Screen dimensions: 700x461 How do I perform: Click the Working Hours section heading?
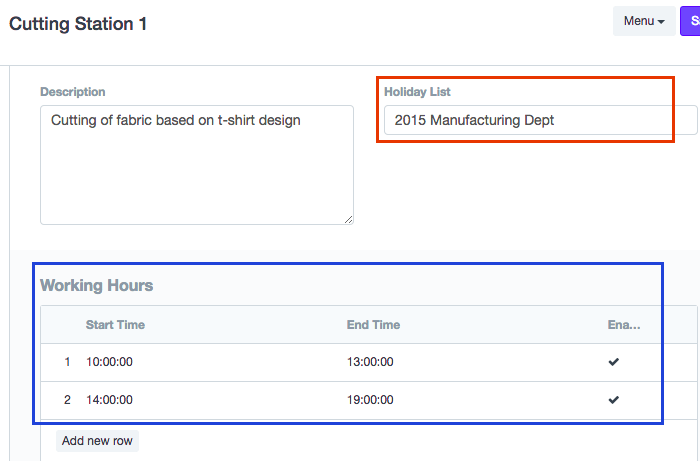click(x=97, y=286)
